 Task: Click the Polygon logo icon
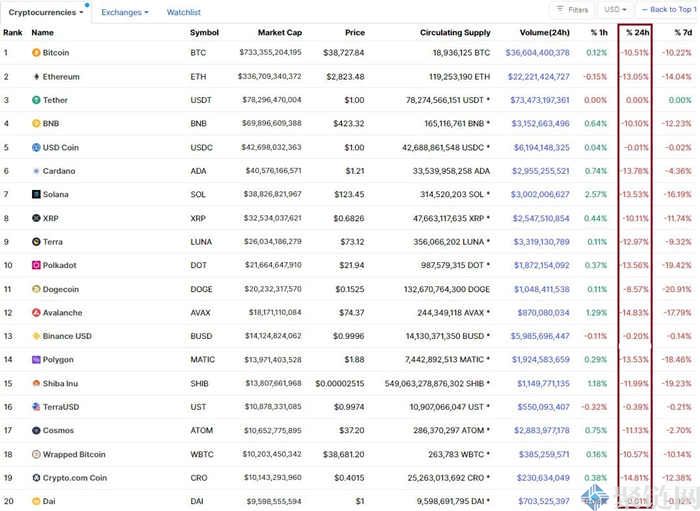[36, 359]
